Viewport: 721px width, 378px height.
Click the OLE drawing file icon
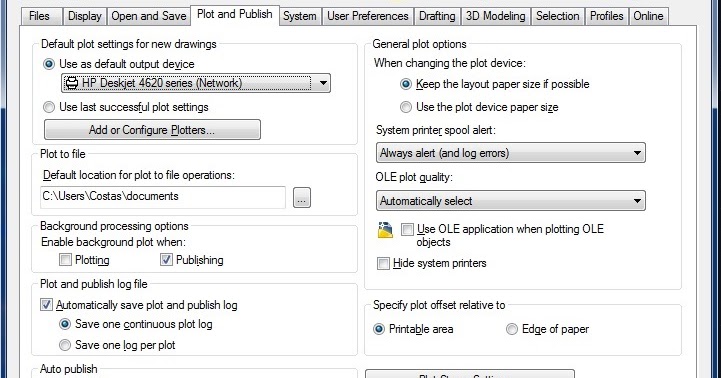(385, 229)
